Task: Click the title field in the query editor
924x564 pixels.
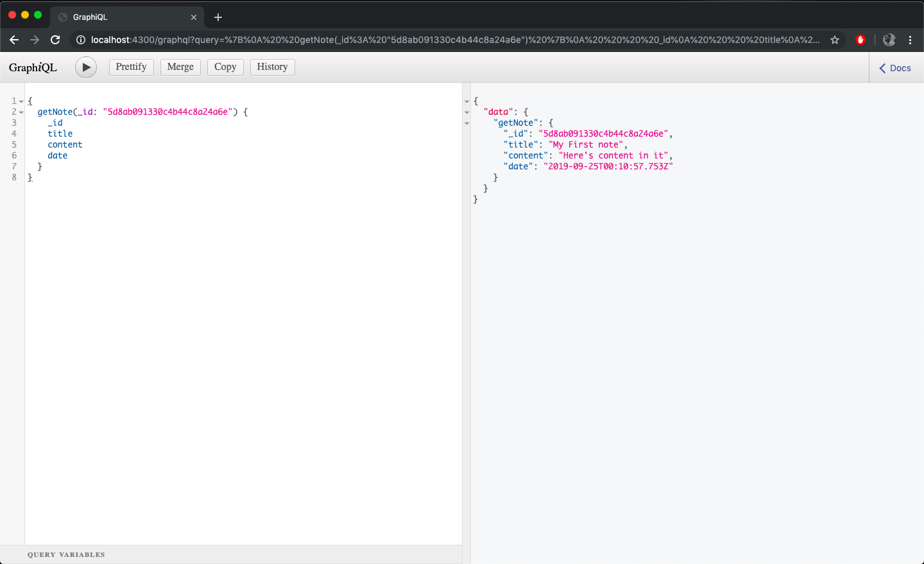Action: (x=60, y=133)
